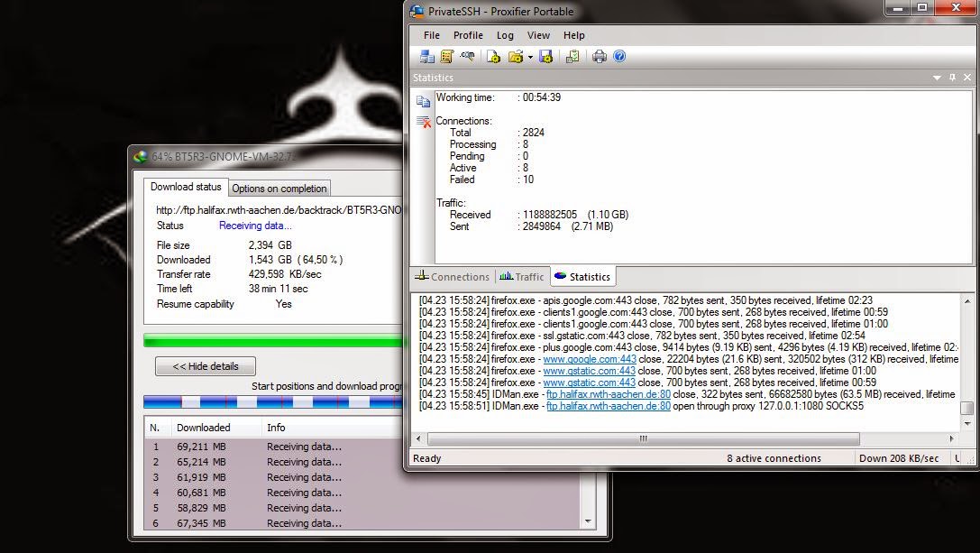Click the Copy statistics icon
The height and width of the screenshot is (553, 980).
pos(423,101)
